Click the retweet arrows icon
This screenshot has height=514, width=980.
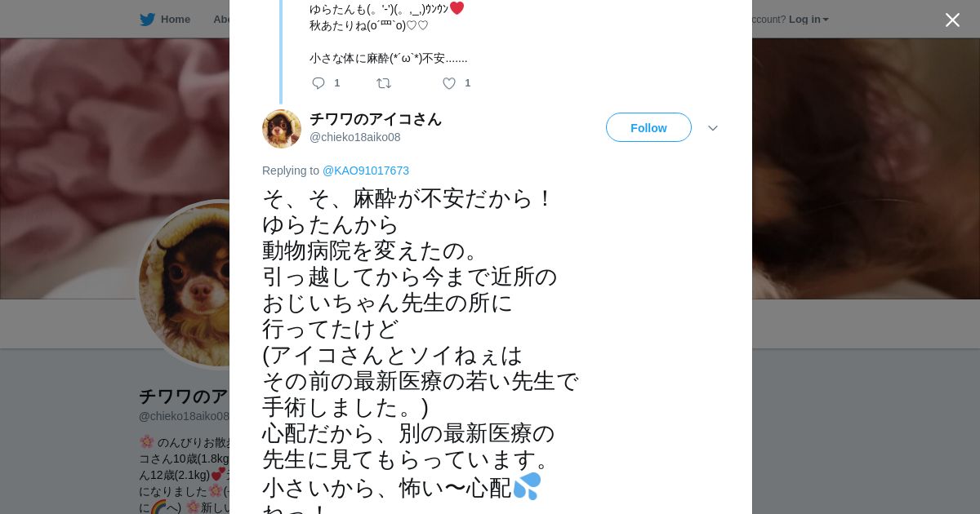(x=384, y=83)
